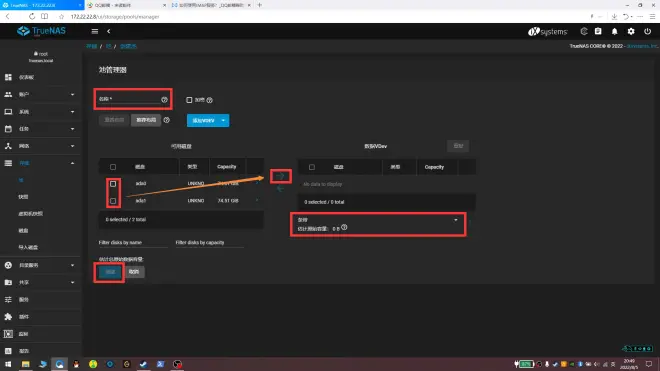Click the help icon beside name field
The image size is (660, 371).
tap(164, 100)
